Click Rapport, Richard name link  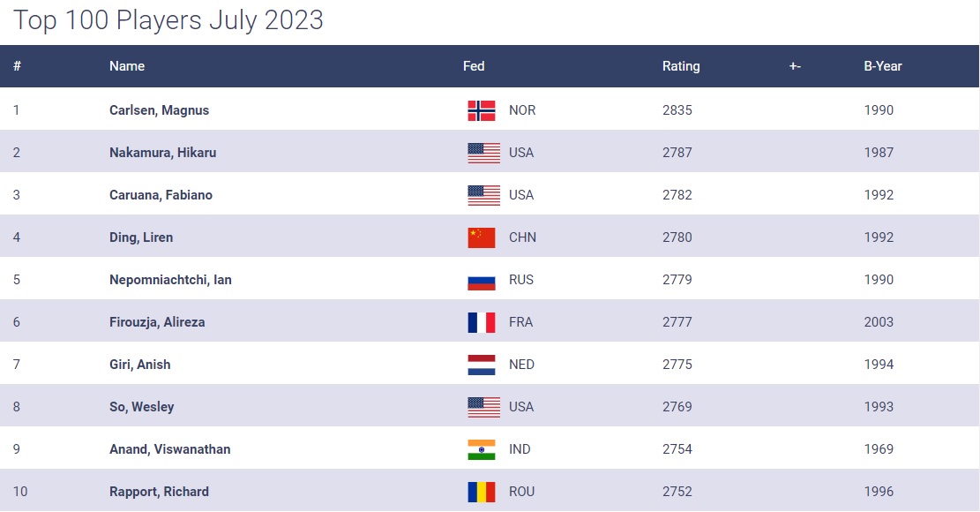[159, 492]
